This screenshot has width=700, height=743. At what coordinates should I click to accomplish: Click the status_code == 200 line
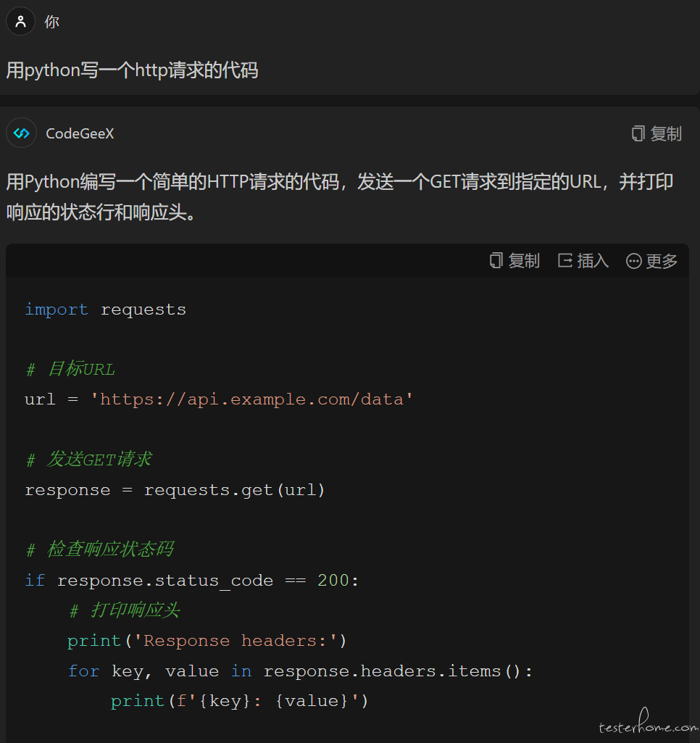point(192,581)
